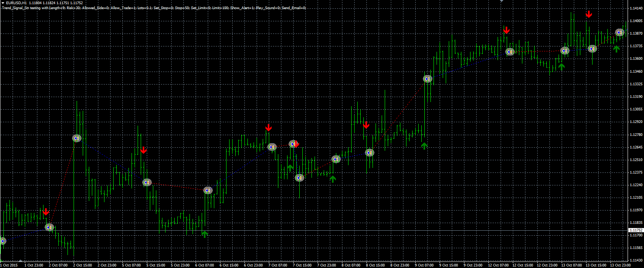Click the 1 Oct 2015 time axis label
The width and height of the screenshot is (644, 268).
click(9, 265)
